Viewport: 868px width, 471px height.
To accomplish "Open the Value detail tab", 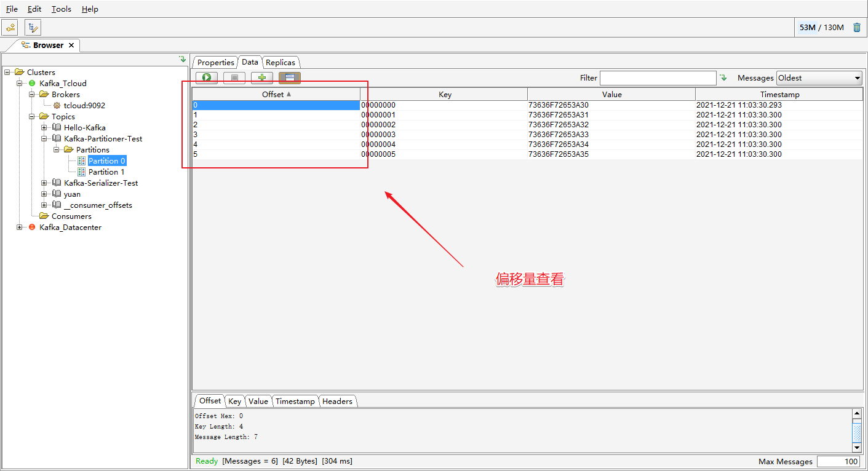I will [258, 401].
